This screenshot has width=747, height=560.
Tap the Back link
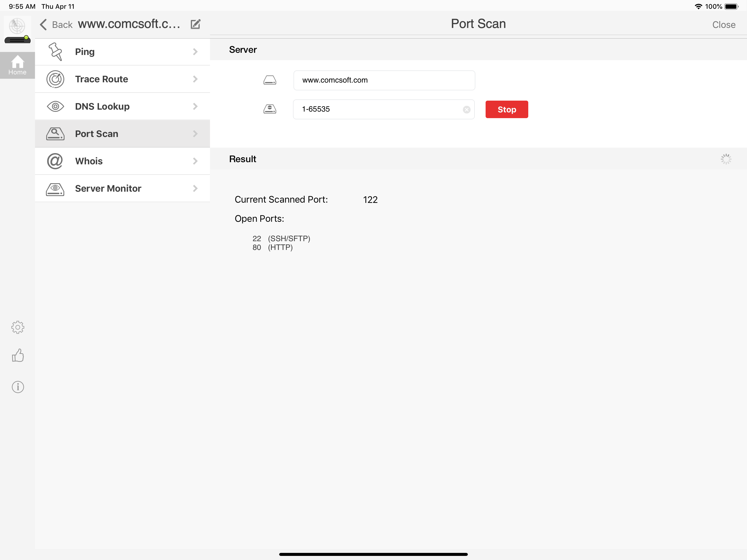pyautogui.click(x=56, y=25)
